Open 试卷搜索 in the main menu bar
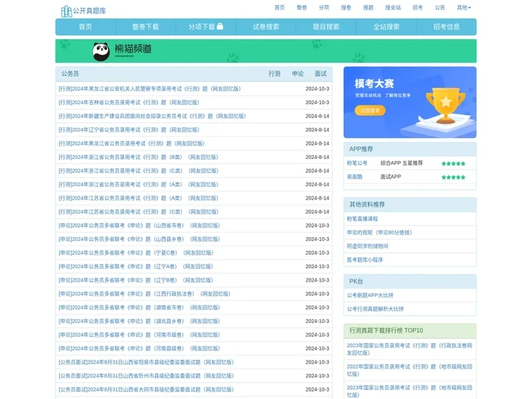 tap(266, 27)
